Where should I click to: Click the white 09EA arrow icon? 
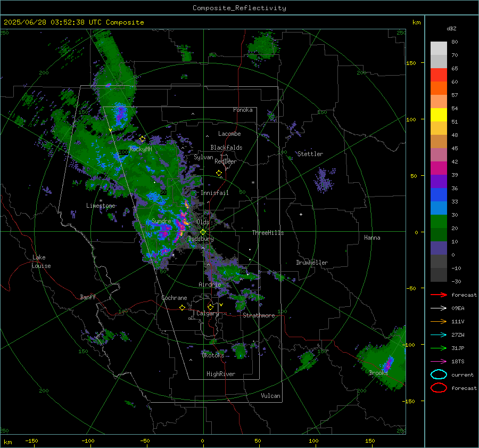pos(439,308)
